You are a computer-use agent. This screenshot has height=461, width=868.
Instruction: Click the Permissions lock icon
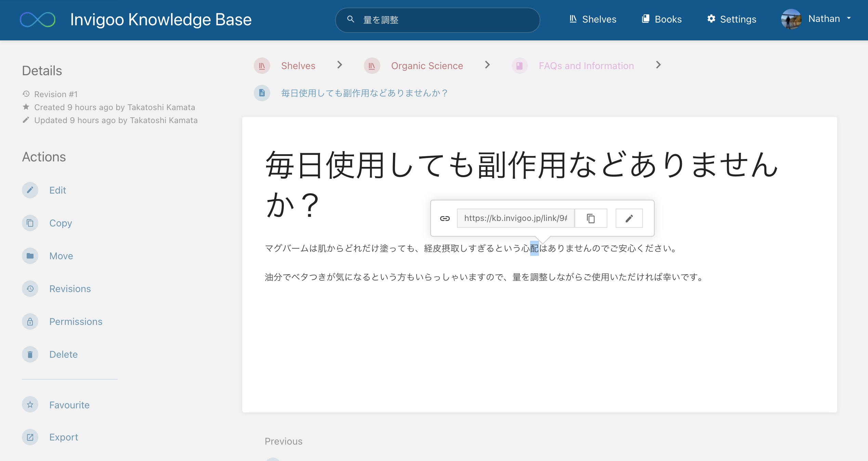(x=30, y=321)
